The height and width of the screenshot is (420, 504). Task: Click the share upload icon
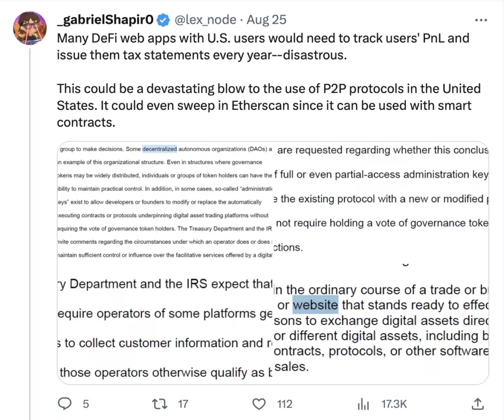pyautogui.click(x=477, y=404)
